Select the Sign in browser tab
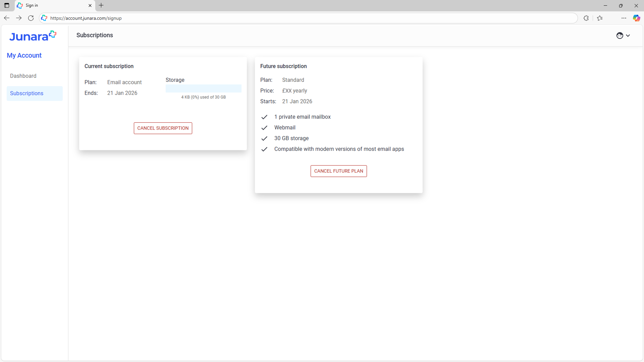The image size is (644, 362). tap(55, 6)
